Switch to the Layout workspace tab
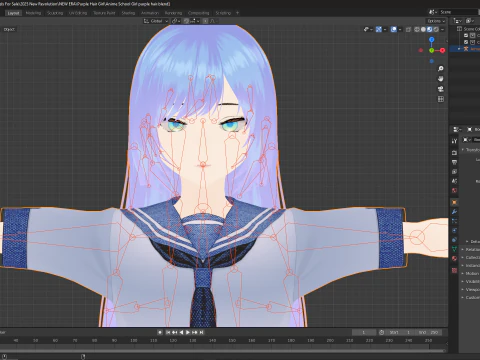 [x=13, y=13]
